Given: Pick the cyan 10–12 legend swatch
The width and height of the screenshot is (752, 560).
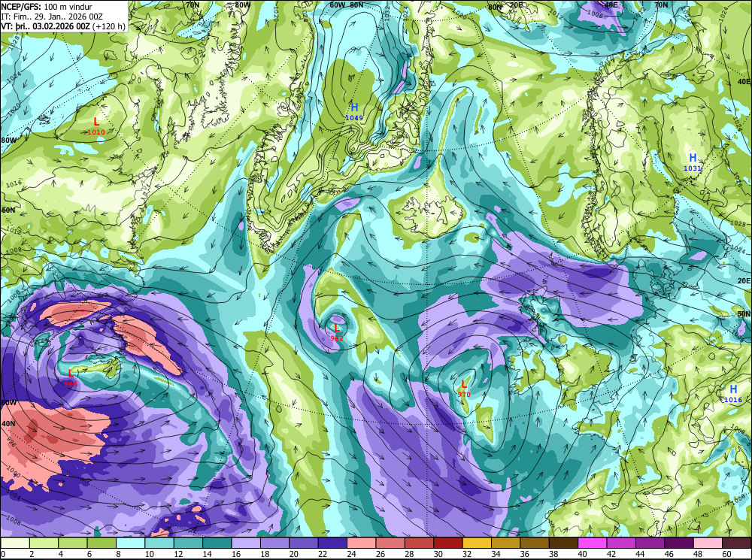Looking at the screenshot, I should coord(159,543).
